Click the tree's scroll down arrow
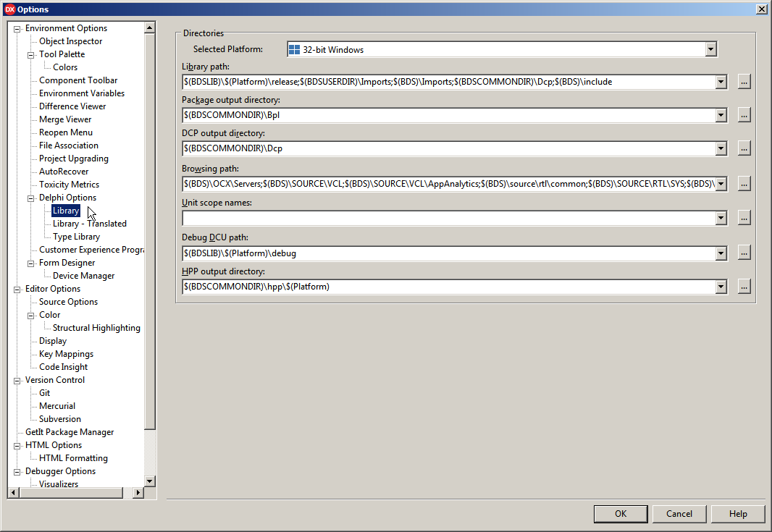The height and width of the screenshot is (532, 772). (150, 481)
